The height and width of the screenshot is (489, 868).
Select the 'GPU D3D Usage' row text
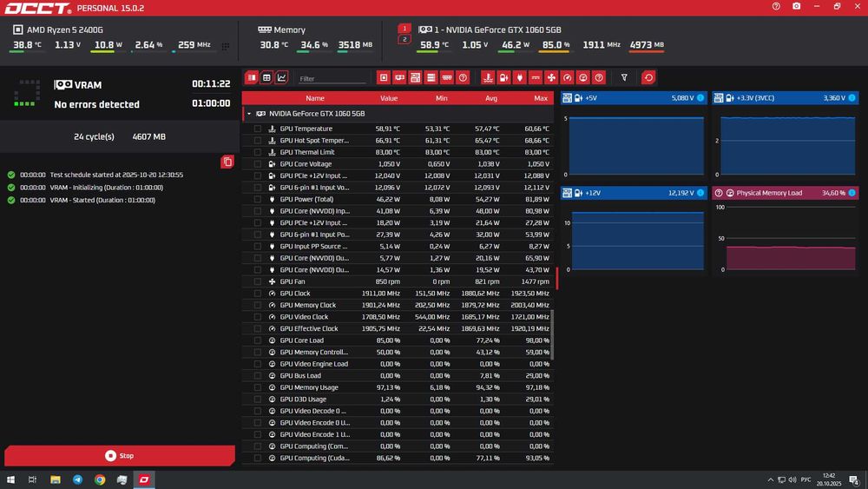(x=303, y=399)
